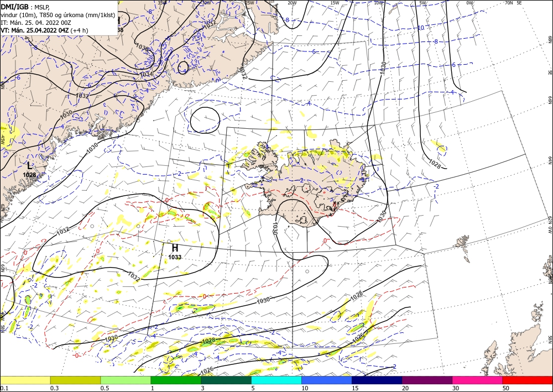Click the '10W' longitude label at top
The width and height of the screenshot is (553, 392).
point(378,3)
